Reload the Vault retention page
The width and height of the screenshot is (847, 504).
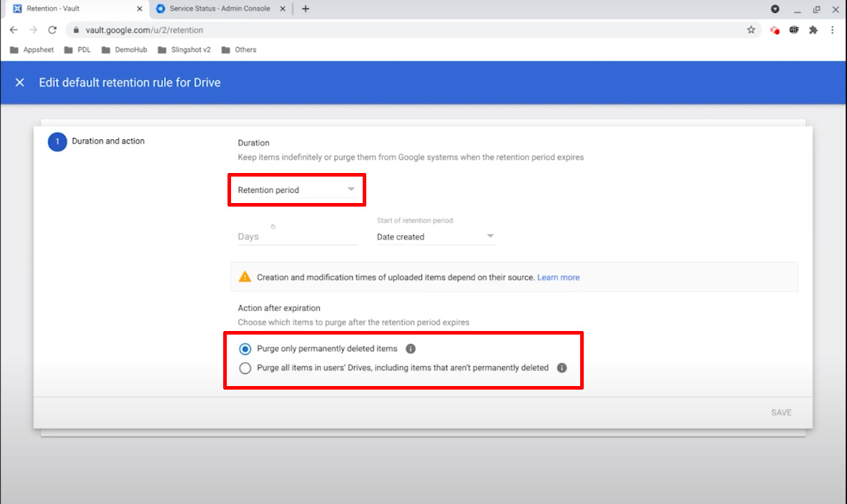point(52,30)
